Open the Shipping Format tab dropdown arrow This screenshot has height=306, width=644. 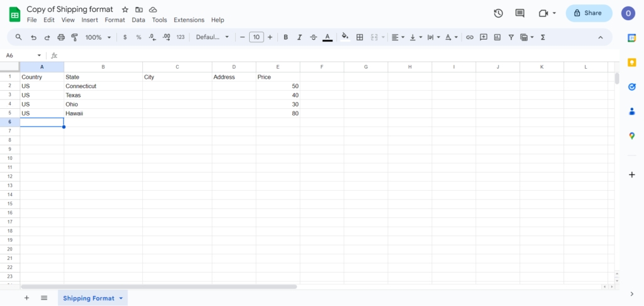pyautogui.click(x=121, y=298)
